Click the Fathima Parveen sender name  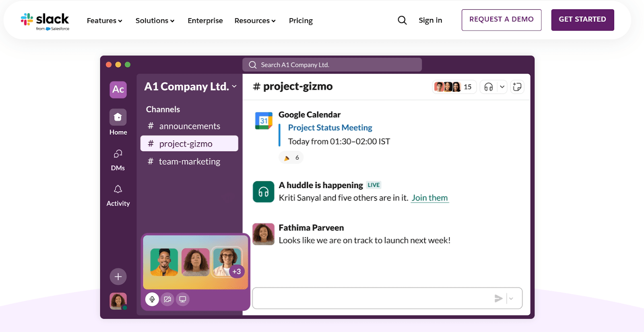[311, 228]
